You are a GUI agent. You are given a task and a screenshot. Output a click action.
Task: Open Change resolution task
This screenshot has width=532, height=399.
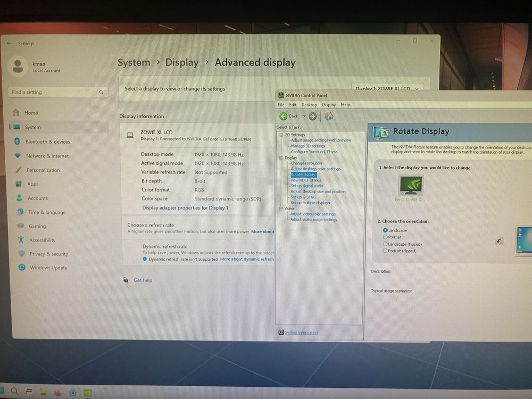(x=306, y=163)
